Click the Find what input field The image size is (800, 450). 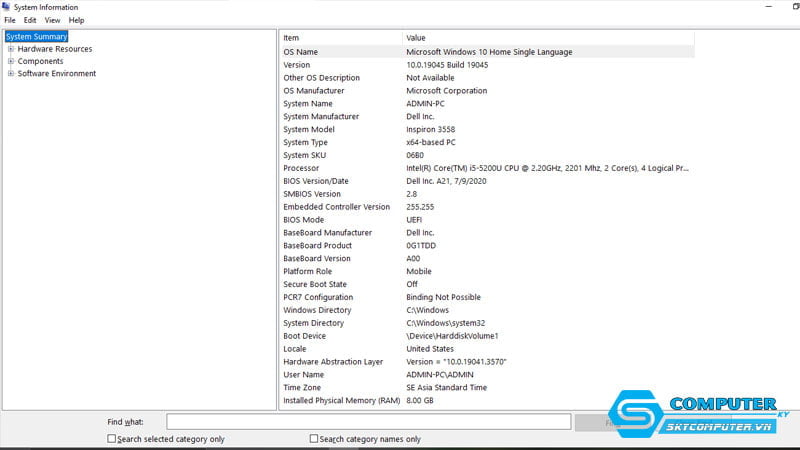(x=368, y=422)
